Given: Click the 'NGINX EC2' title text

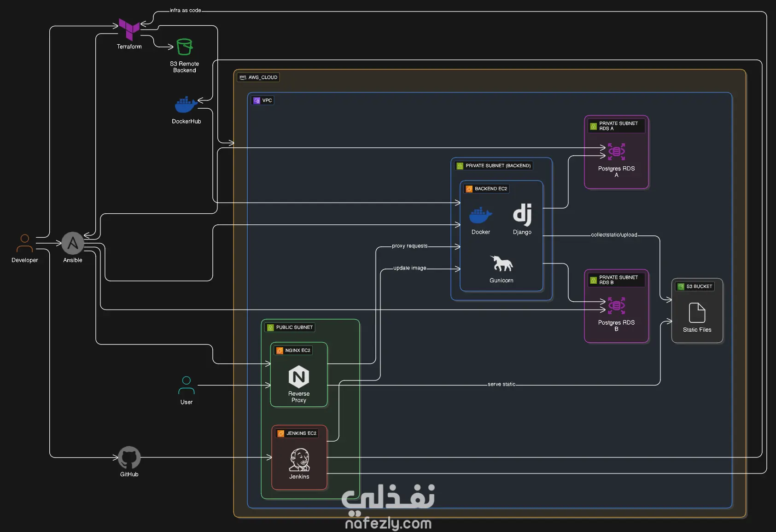Looking at the screenshot, I should point(298,351).
